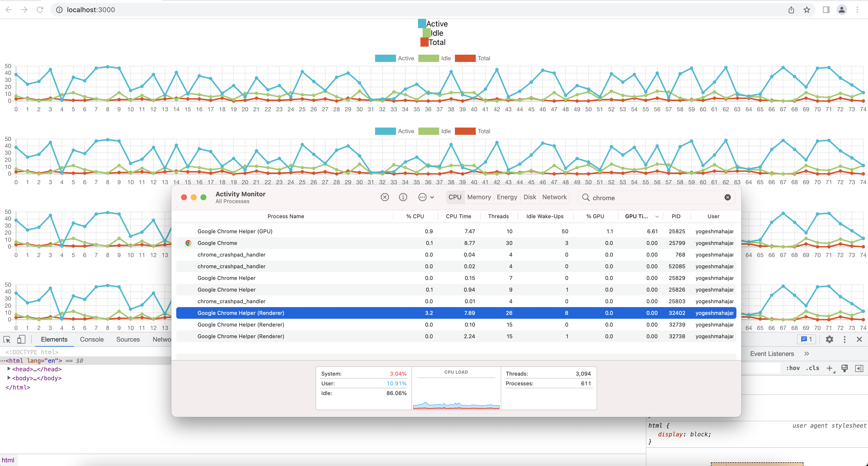Open the DevTools settings gear

829,340
